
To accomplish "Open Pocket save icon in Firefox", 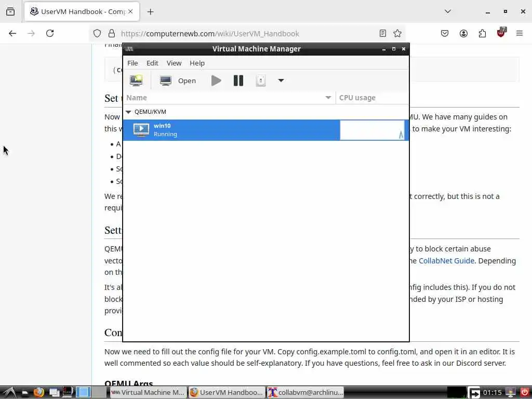I will tap(445, 33).
